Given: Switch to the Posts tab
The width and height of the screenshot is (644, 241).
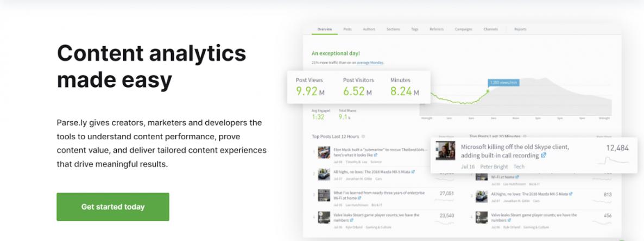Looking at the screenshot, I should tap(348, 29).
